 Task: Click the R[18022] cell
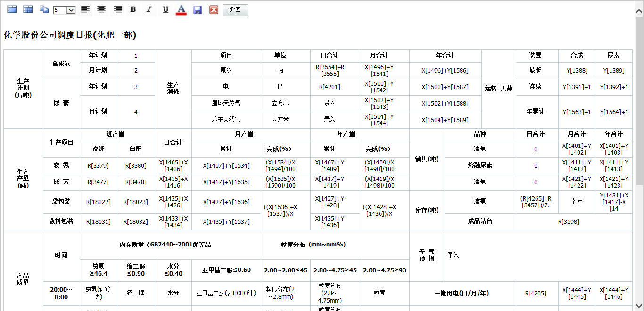point(98,202)
